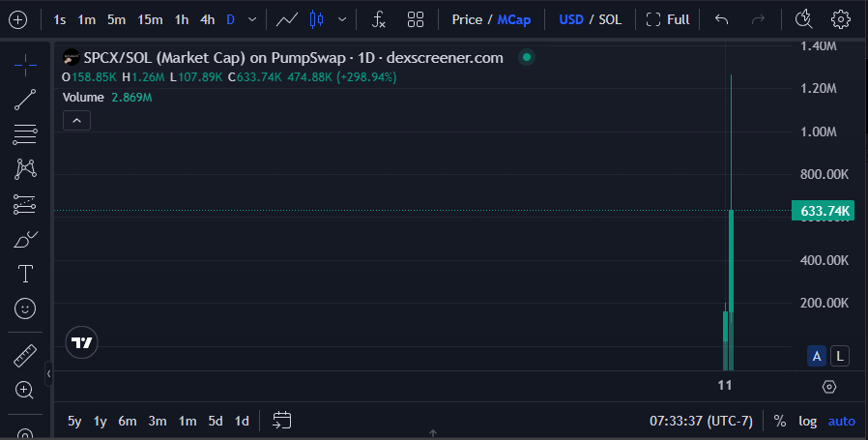868x440 pixels.
Task: Set the range to 6m
Action: tap(128, 422)
